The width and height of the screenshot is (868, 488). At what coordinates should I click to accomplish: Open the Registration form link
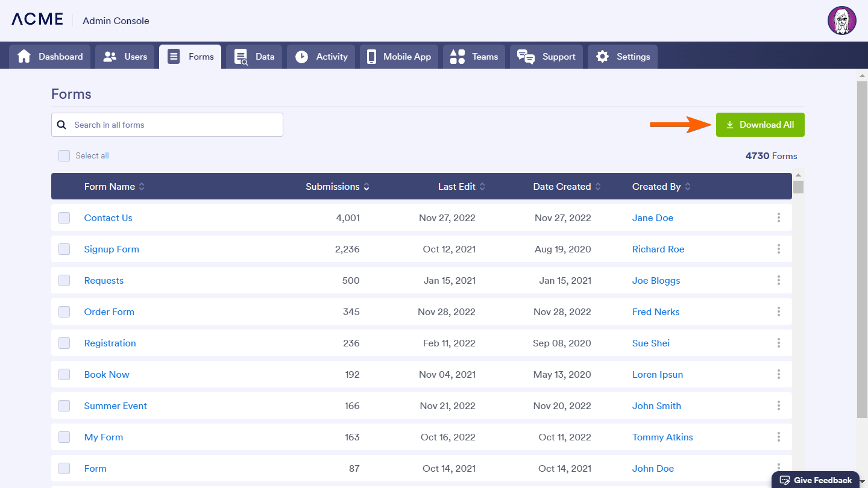[110, 343]
